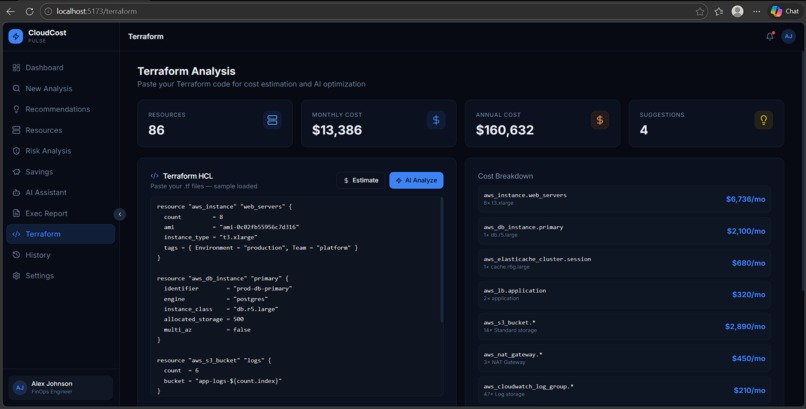The image size is (806, 409).
Task: Select the aws_lb.application cost row
Action: [624, 294]
